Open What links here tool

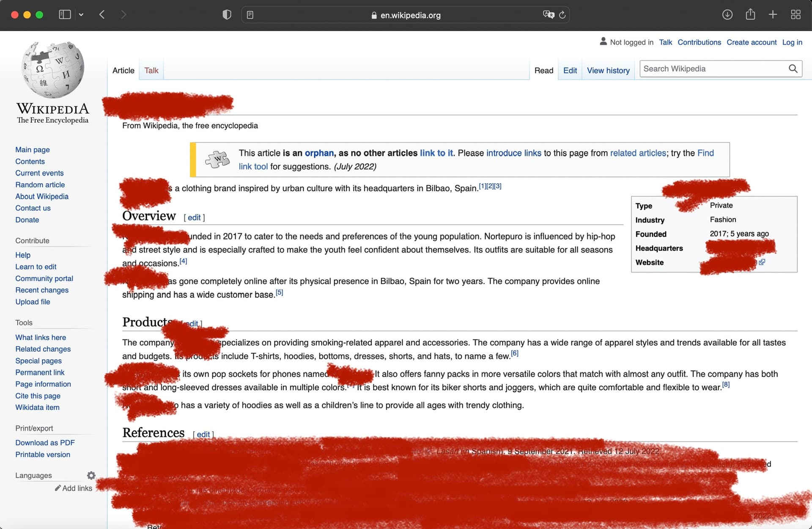click(x=41, y=337)
